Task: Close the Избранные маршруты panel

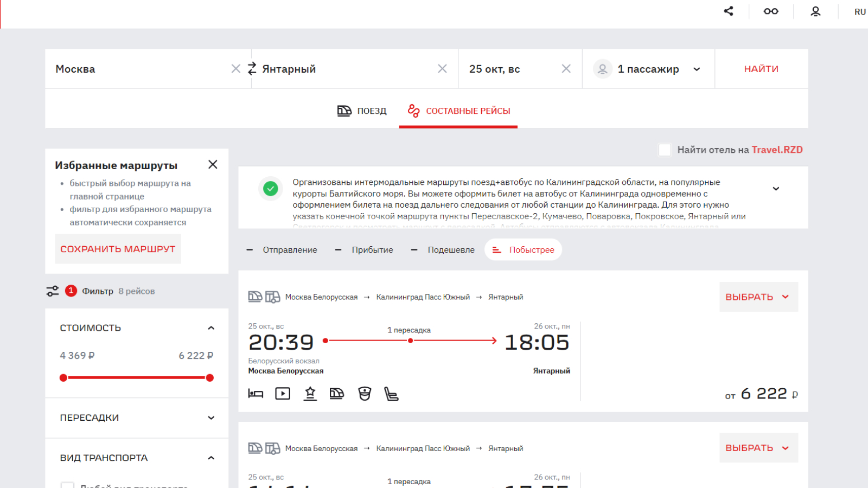Action: 213,164
